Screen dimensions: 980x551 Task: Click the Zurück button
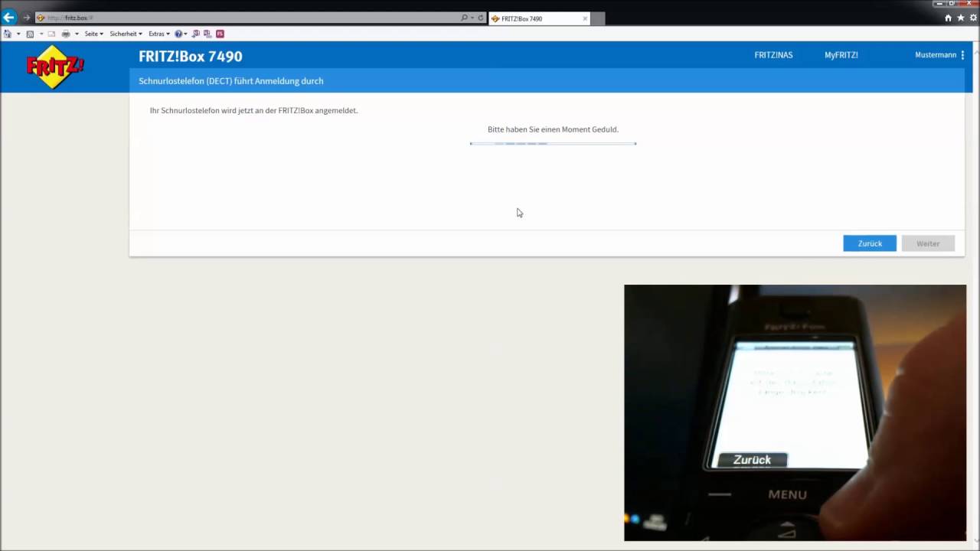[870, 243]
